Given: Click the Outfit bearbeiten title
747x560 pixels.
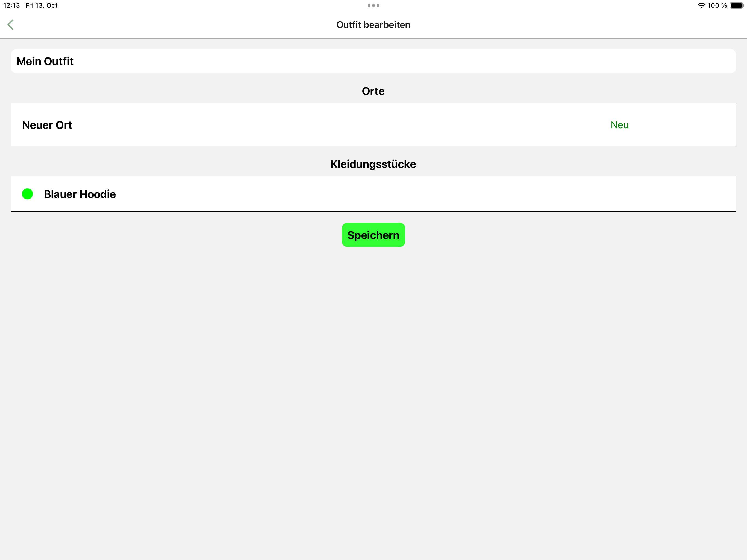Looking at the screenshot, I should tap(373, 25).
